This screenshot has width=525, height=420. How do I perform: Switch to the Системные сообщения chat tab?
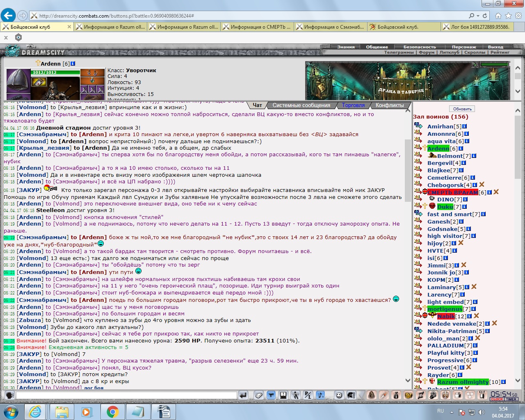[x=301, y=105]
